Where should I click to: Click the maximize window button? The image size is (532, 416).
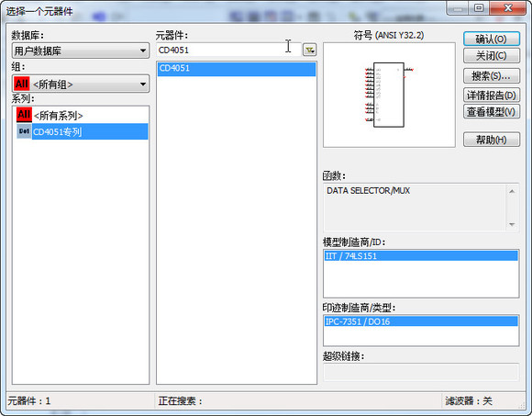coord(479,8)
